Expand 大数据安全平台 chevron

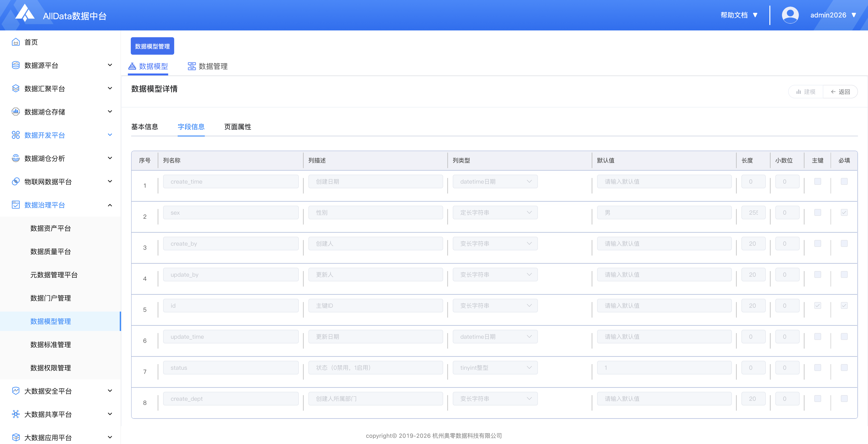tap(110, 390)
